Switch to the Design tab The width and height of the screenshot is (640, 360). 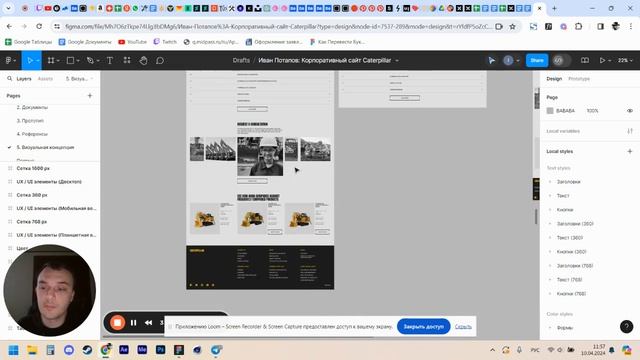(554, 78)
